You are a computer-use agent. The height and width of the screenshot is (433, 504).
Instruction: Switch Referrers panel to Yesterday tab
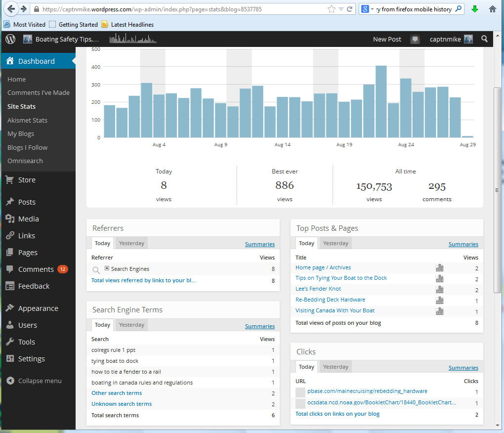(x=131, y=243)
